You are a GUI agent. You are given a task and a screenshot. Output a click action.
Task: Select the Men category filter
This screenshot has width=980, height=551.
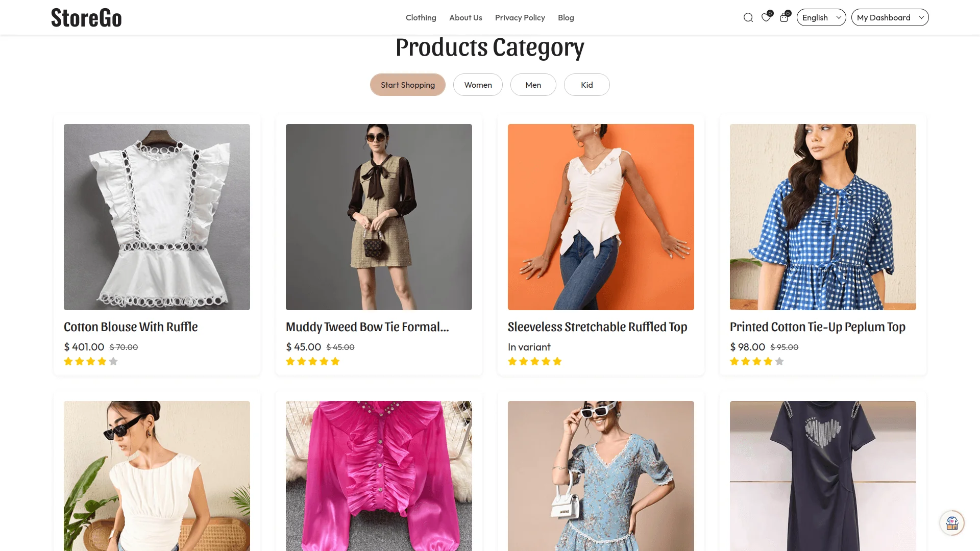coord(533,85)
